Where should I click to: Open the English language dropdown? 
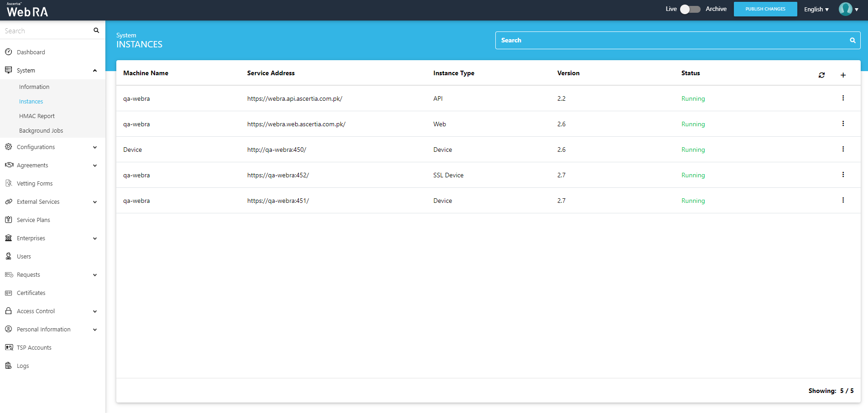pos(816,9)
